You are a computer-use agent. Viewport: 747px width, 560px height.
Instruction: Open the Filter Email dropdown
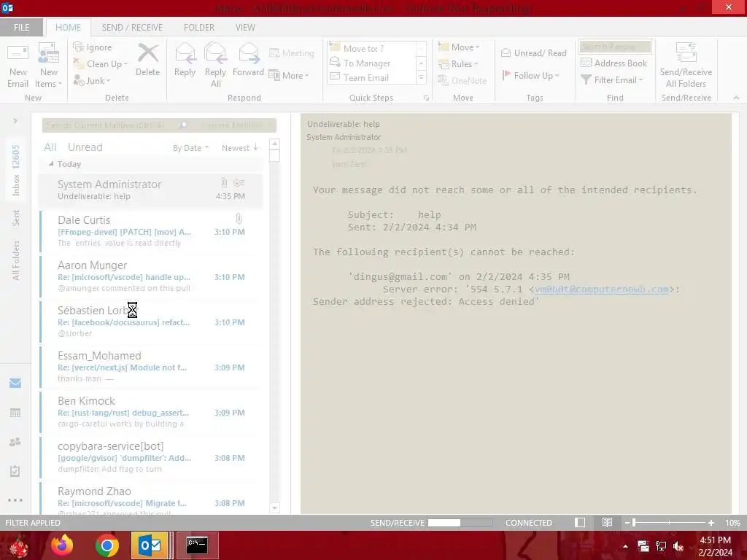(612, 80)
